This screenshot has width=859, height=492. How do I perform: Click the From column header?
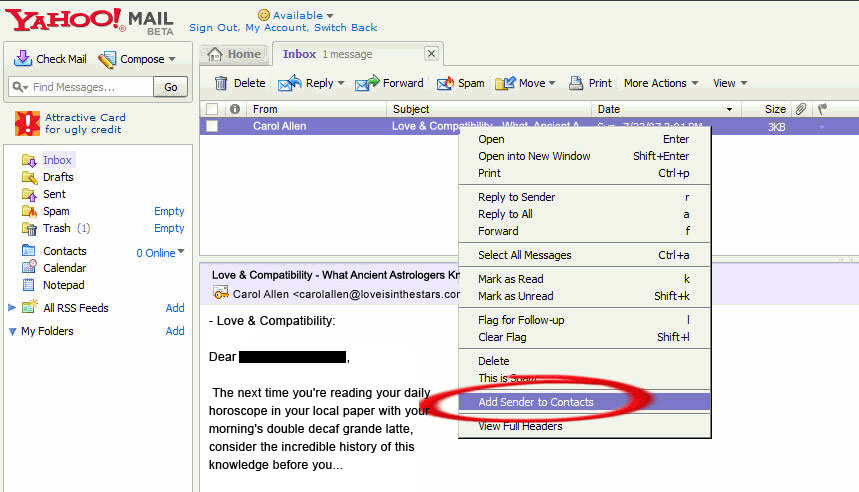(x=317, y=109)
